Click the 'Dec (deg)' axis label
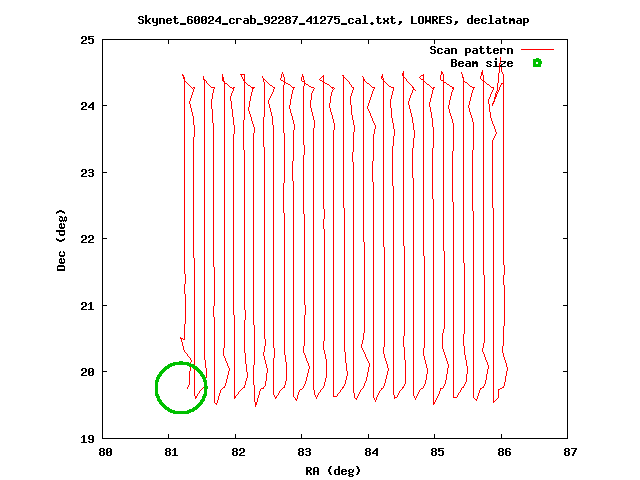Screen dimensions: 640x480 pyautogui.click(x=61, y=240)
